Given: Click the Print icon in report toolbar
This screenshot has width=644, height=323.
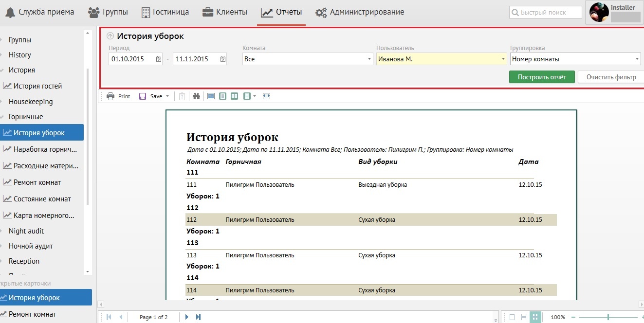Looking at the screenshot, I should click(x=110, y=96).
